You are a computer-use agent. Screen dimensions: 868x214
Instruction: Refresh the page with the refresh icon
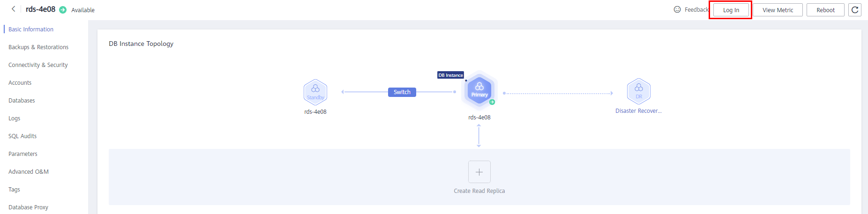[x=855, y=10]
